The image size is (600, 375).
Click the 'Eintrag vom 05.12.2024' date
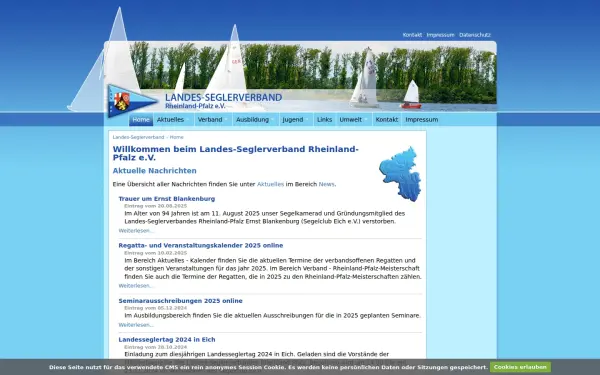click(x=156, y=308)
